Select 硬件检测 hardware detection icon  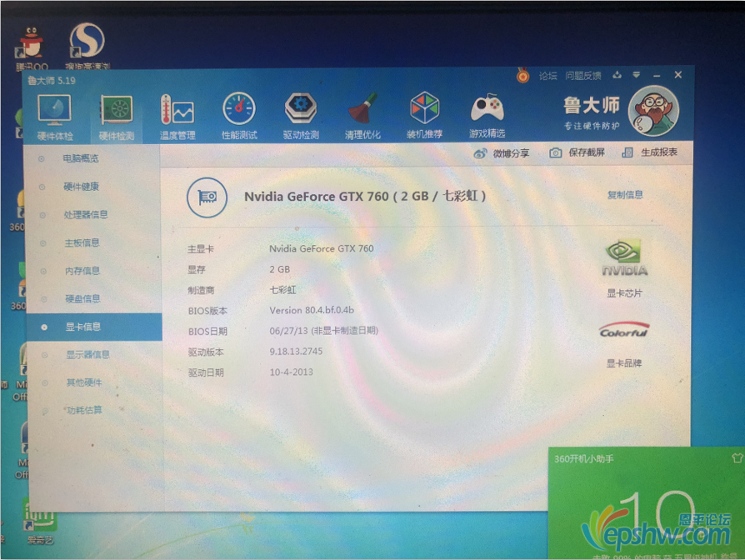click(x=117, y=117)
